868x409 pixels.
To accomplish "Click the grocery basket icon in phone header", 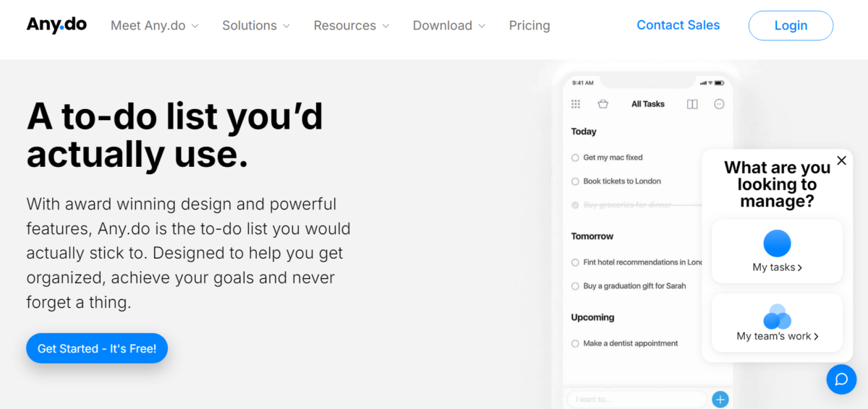I will 603,104.
